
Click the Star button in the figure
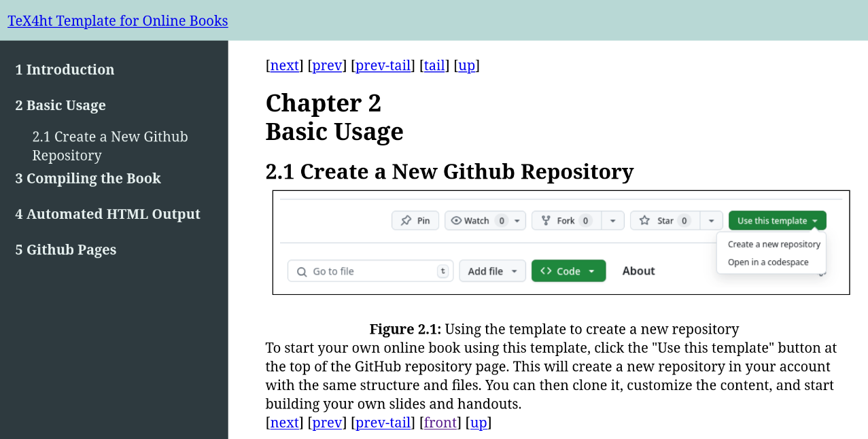pyautogui.click(x=665, y=220)
